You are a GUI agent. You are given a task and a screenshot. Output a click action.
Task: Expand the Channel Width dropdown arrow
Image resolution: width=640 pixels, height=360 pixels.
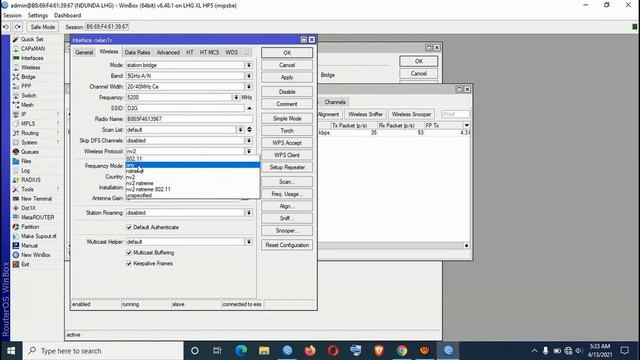[x=249, y=87]
